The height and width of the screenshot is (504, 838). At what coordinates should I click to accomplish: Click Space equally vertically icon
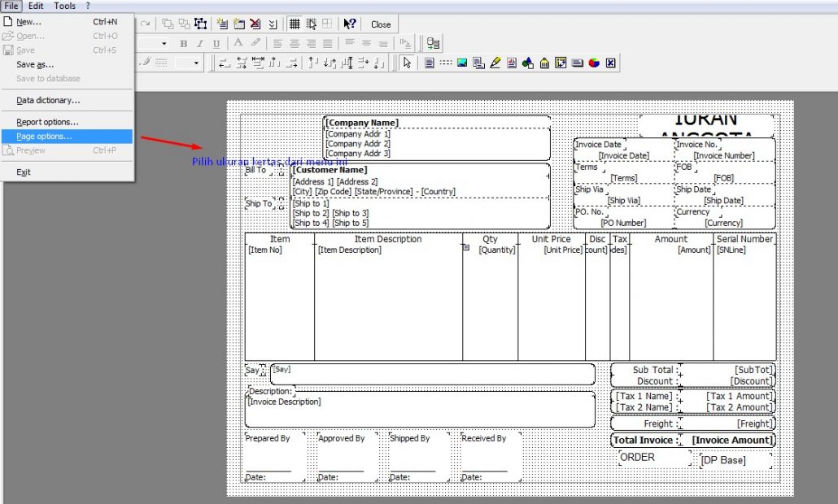coord(363,63)
